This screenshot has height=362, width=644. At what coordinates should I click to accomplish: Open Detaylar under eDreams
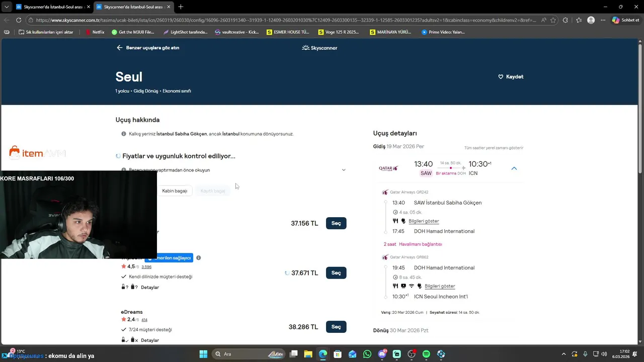150,340
